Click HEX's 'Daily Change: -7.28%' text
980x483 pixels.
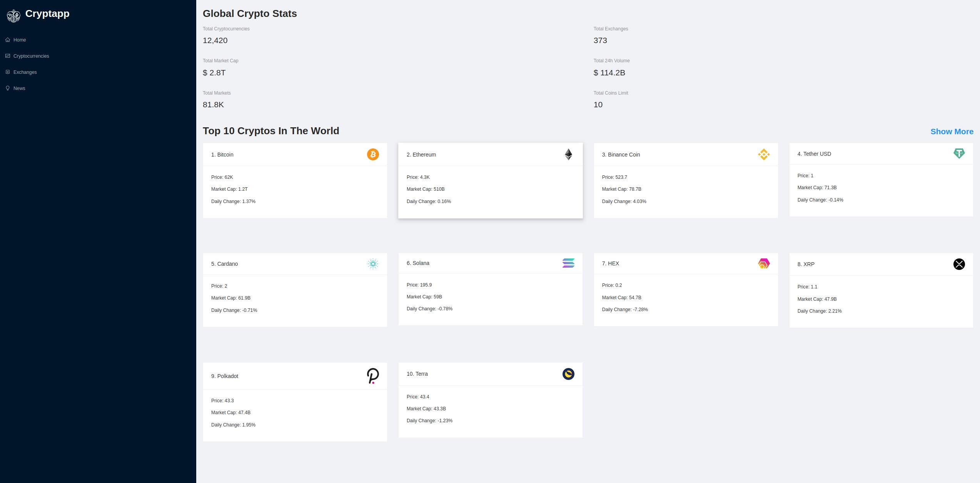pos(625,310)
